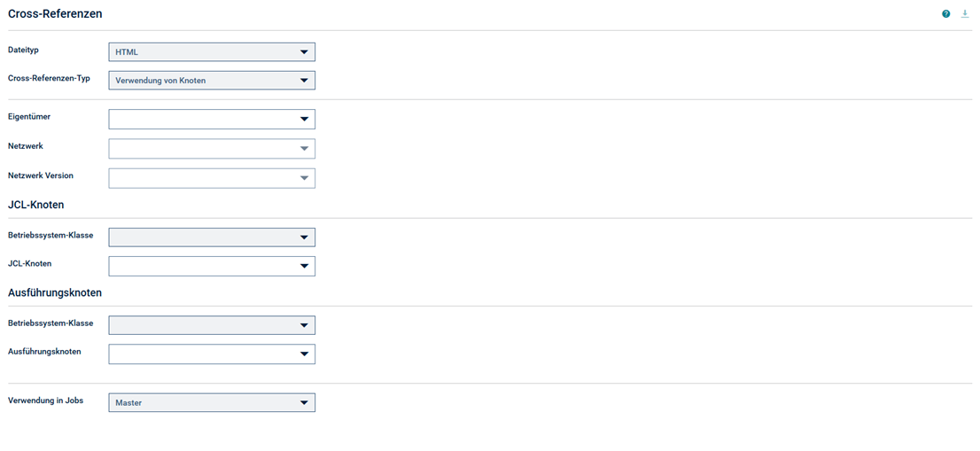Open the JCL-Knoten dropdown field
This screenshot has height=451, width=980.
pos(212,266)
